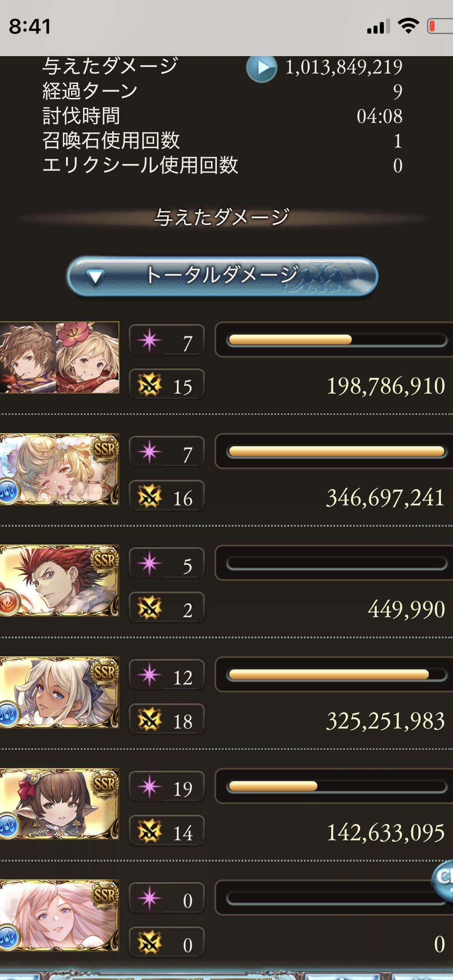Select the brown-haired SSR character with red bow
The height and width of the screenshot is (980, 453).
pyautogui.click(x=59, y=804)
